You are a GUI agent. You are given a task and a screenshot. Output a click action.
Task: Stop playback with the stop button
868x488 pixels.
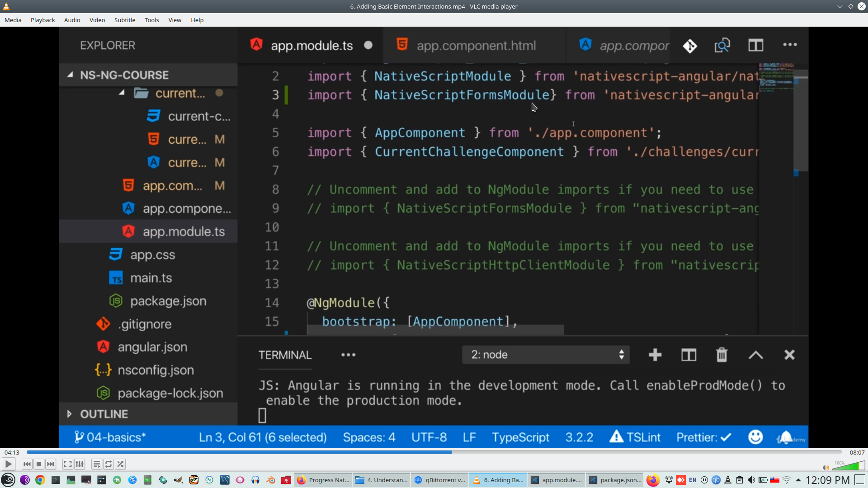click(x=39, y=464)
